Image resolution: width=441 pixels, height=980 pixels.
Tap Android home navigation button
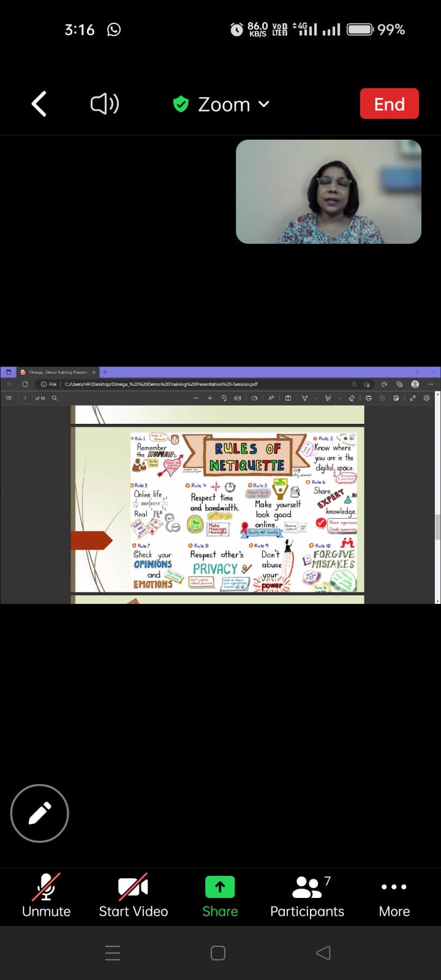coord(218,952)
